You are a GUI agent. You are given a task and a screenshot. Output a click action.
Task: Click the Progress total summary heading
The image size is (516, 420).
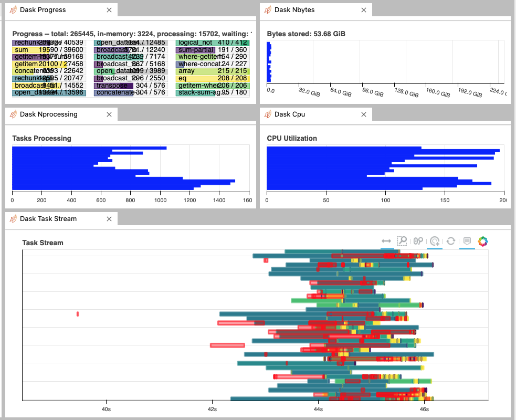pos(132,34)
